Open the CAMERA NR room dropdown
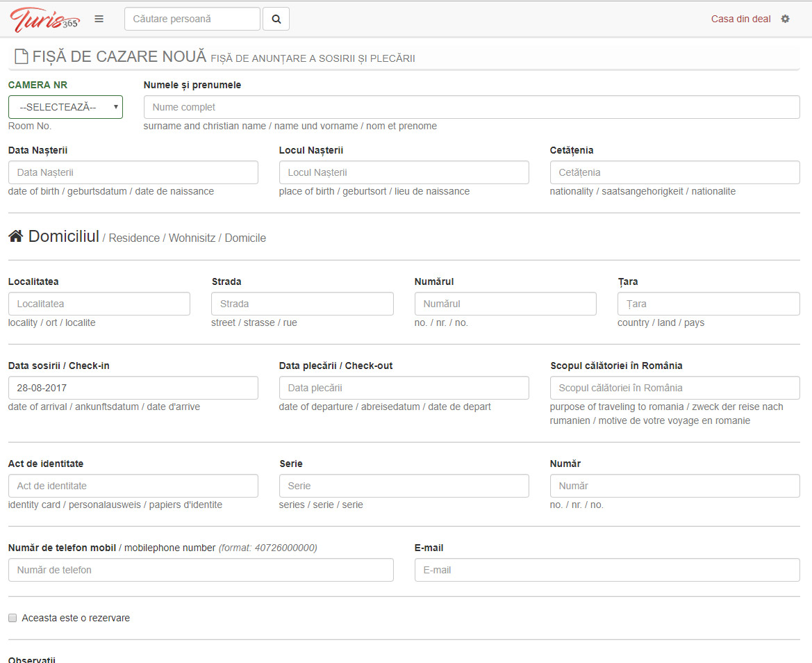Screen dimensions: 812x663 [65, 107]
